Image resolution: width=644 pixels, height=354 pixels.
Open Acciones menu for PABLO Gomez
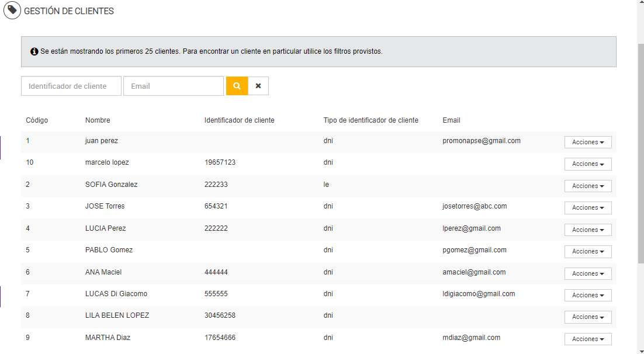pyautogui.click(x=588, y=252)
